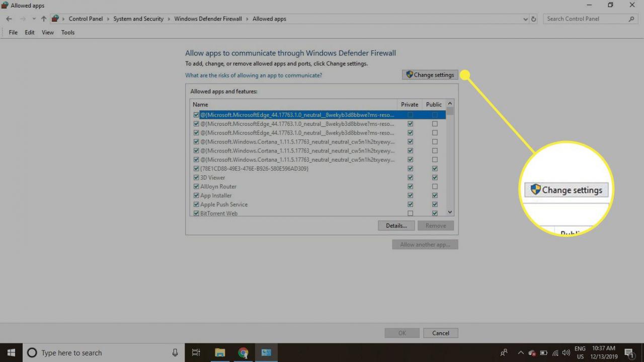Select the Apple Push Service row
The image size is (644, 362).
[318, 204]
